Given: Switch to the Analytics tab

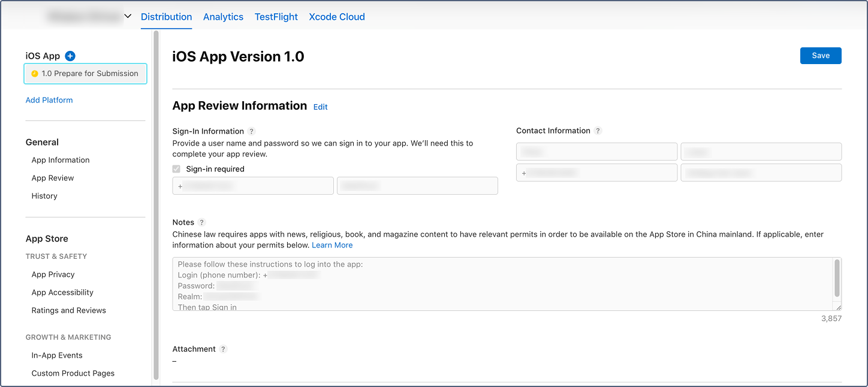Looking at the screenshot, I should tap(223, 17).
